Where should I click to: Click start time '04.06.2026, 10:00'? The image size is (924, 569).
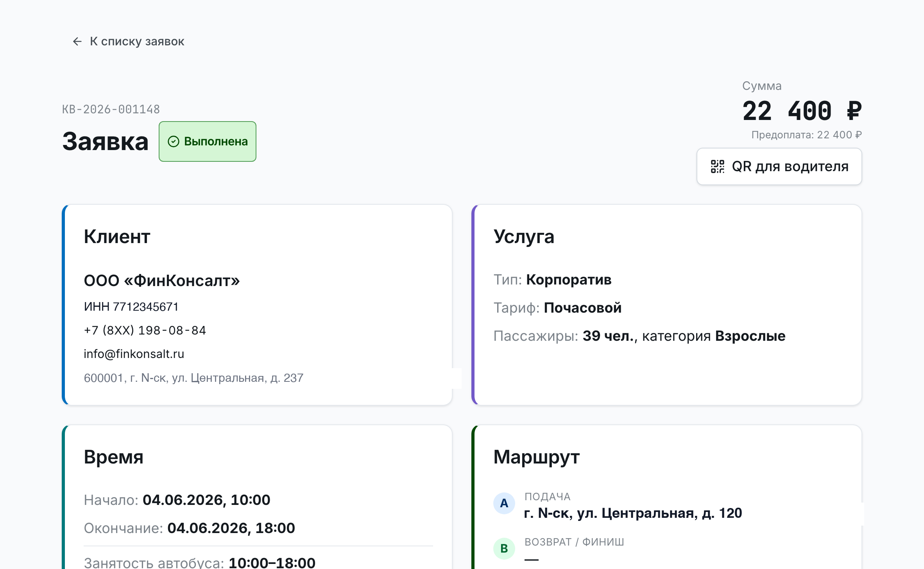click(206, 500)
